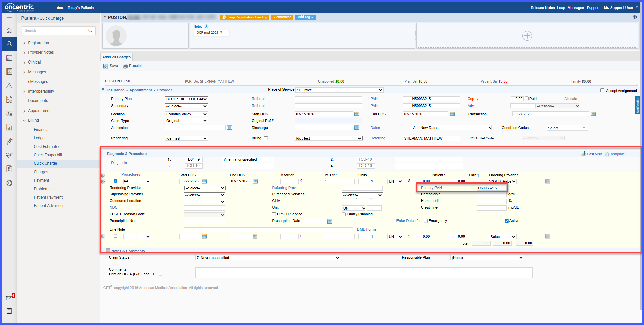Open Today's Patients menu
The image size is (644, 325).
coord(81,8)
